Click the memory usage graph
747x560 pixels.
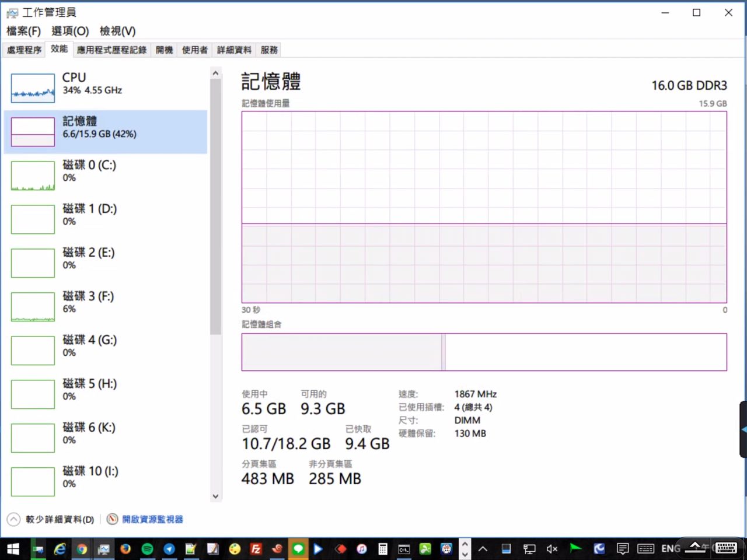pos(484,207)
